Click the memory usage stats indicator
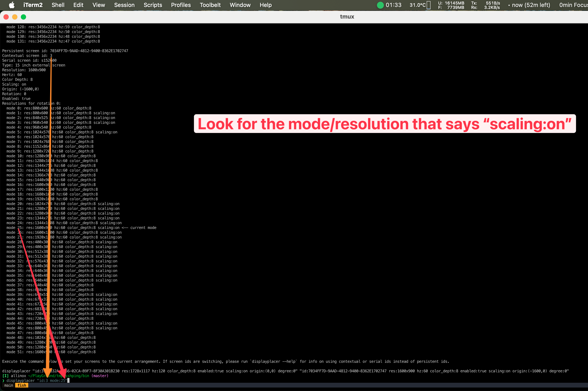Image resolution: width=588 pixels, height=391 pixels. tap(451, 5)
